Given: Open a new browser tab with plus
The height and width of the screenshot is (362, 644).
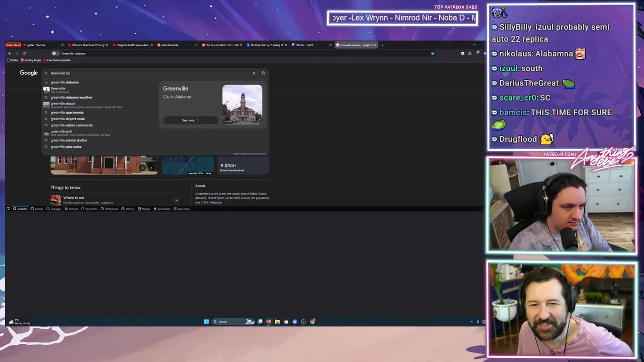Looking at the screenshot, I should [382, 45].
